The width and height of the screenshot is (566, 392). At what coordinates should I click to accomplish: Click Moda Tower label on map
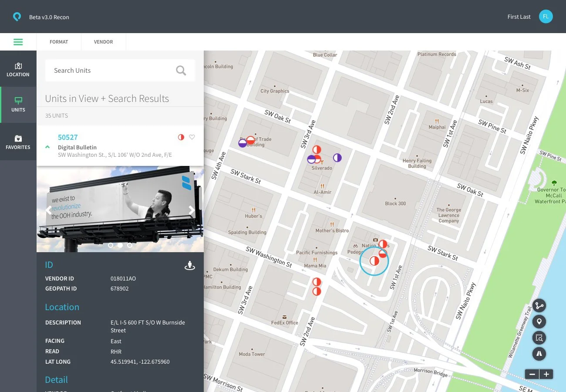tap(252, 354)
